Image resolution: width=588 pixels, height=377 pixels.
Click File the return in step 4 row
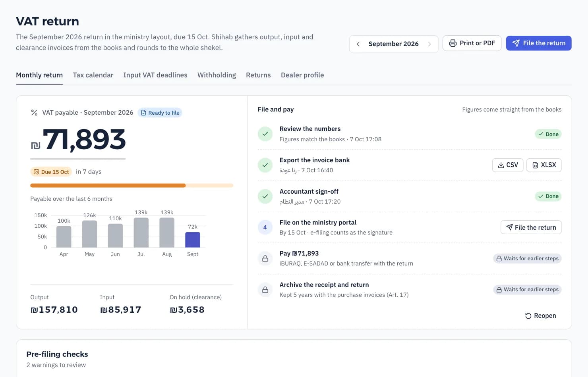[531, 227]
